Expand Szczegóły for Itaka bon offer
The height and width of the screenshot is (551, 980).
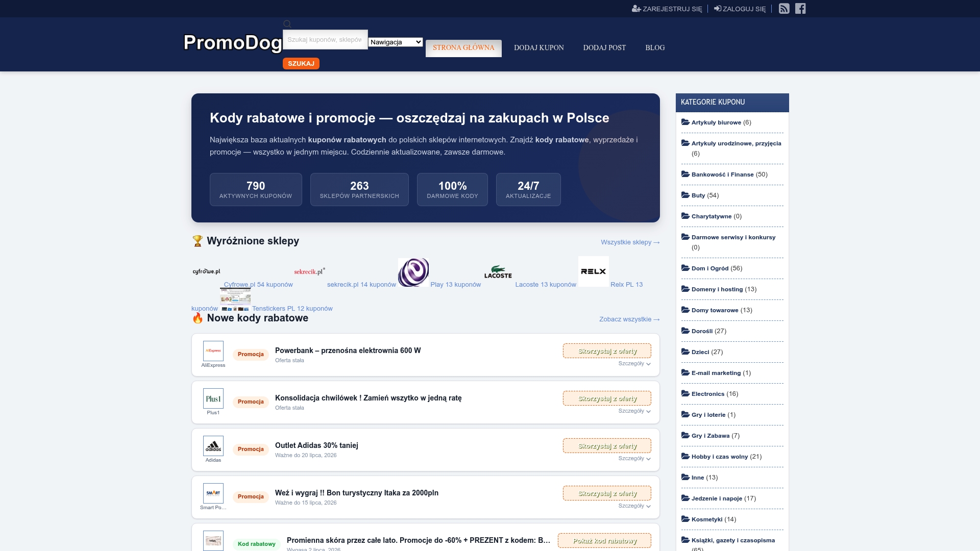coord(634,506)
